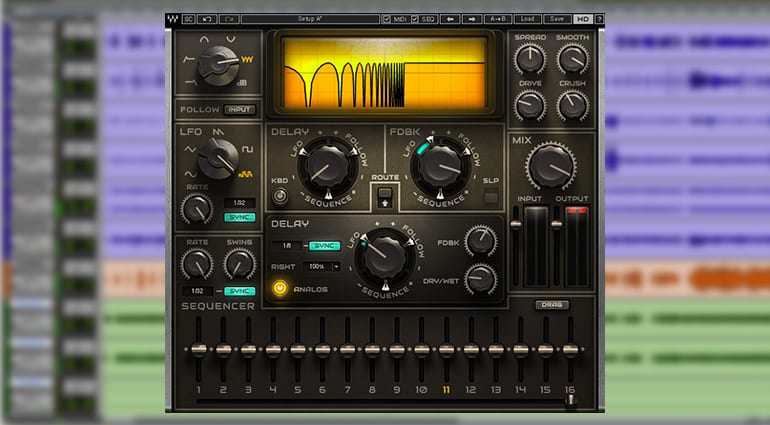Open the Save menu
This screenshot has width=770, height=425.
(557, 19)
